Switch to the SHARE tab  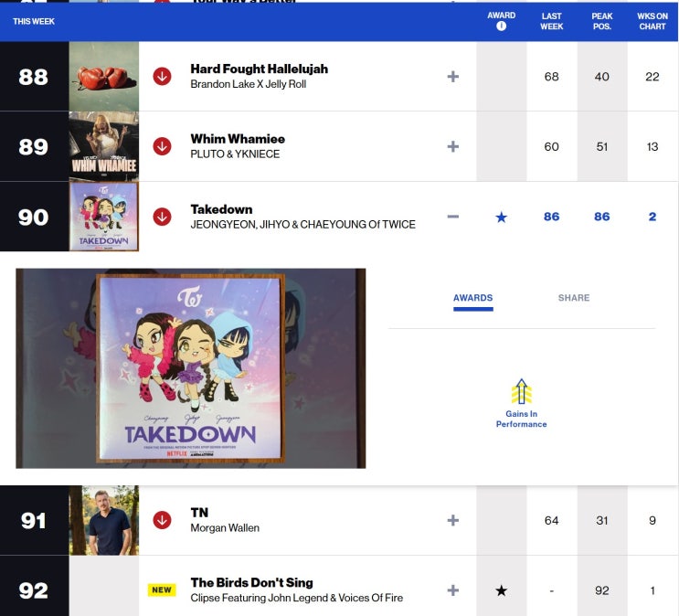[x=574, y=298]
